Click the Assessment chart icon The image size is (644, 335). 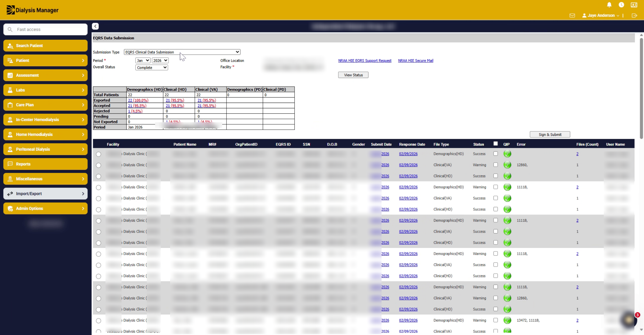[x=10, y=75]
